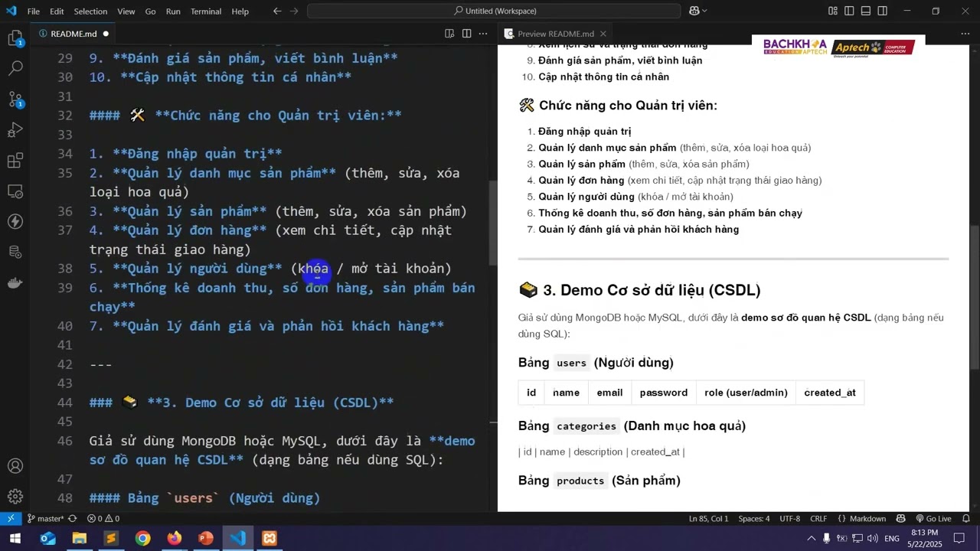Open More Actions menu in Preview group
The width and height of the screenshot is (980, 551).
965,34
